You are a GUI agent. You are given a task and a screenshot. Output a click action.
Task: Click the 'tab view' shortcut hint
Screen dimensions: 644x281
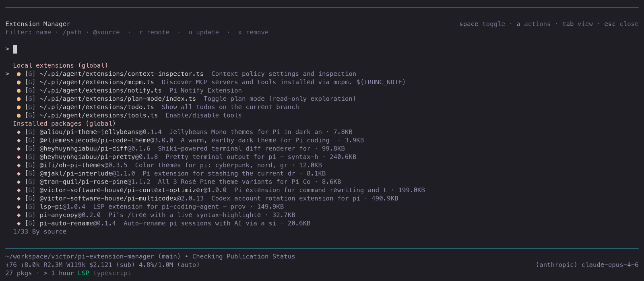[x=578, y=24]
